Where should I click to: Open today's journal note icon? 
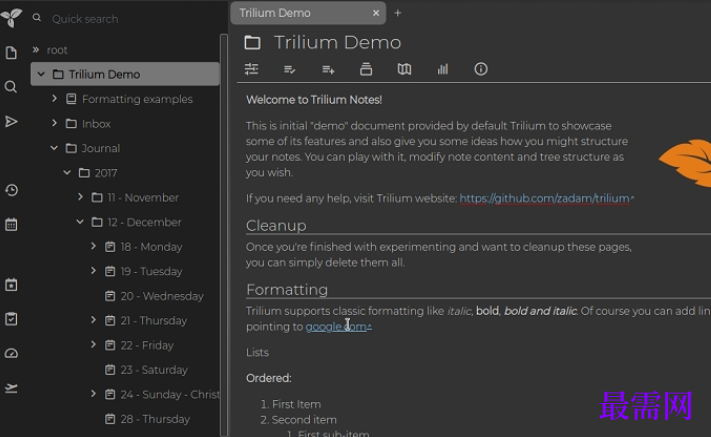pyautogui.click(x=11, y=285)
